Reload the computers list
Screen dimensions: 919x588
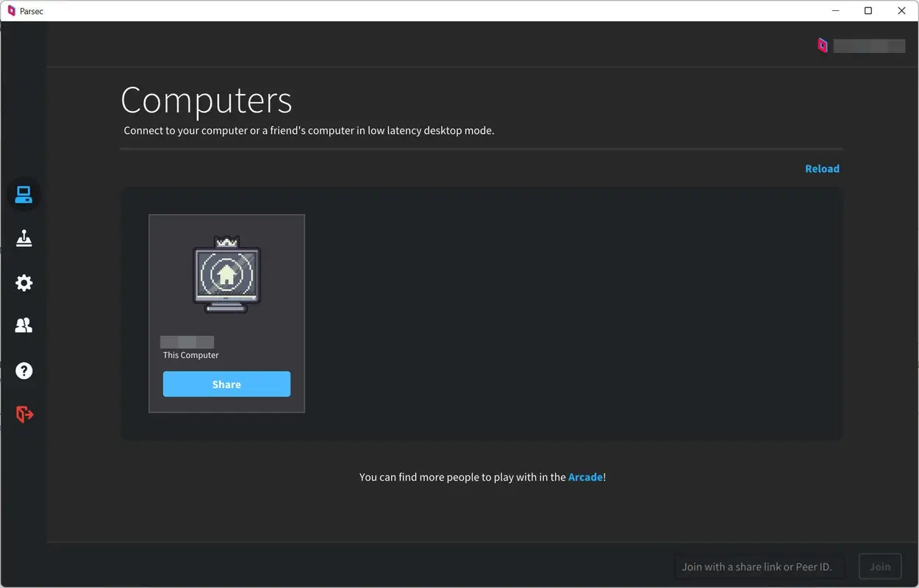point(822,168)
